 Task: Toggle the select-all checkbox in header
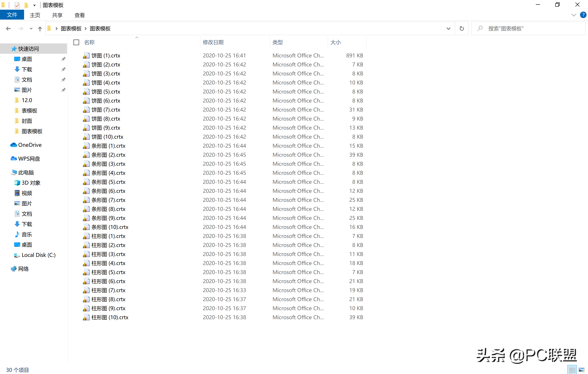pyautogui.click(x=76, y=42)
